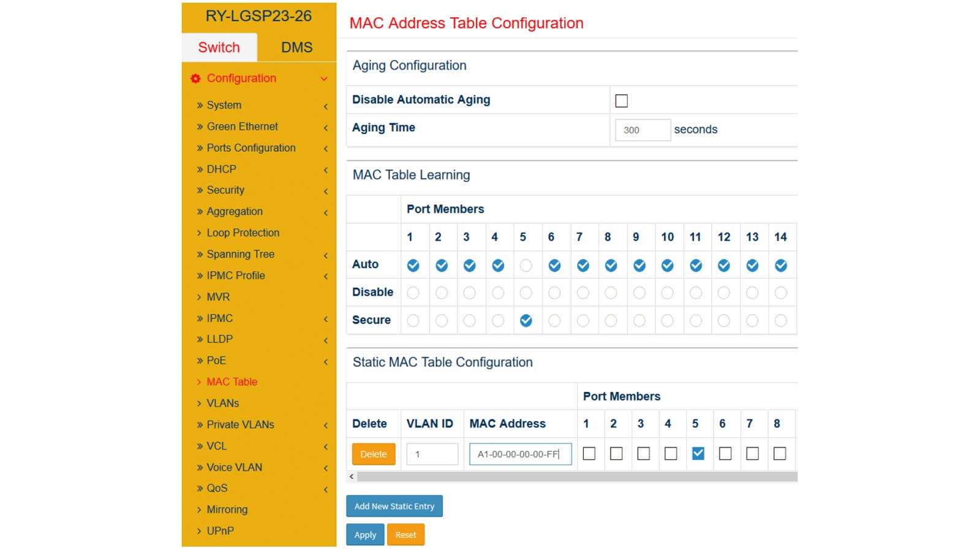
Task: Click the arrow icon beside MAC Table
Action: point(199,382)
